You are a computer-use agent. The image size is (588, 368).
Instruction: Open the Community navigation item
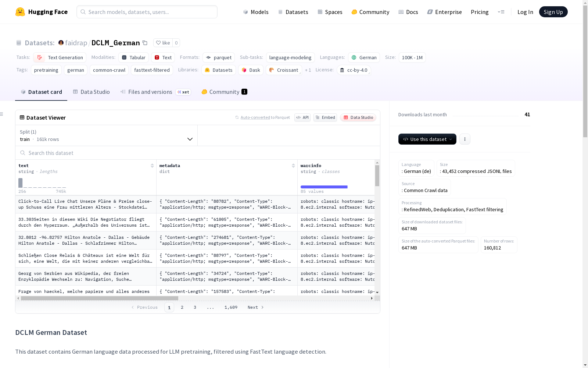click(x=370, y=12)
